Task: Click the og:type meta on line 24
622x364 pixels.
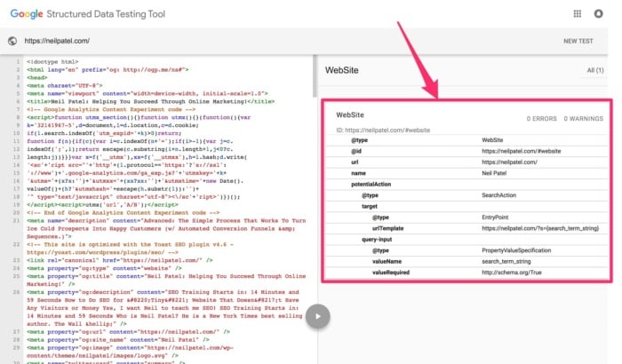Action: [x=104, y=268]
